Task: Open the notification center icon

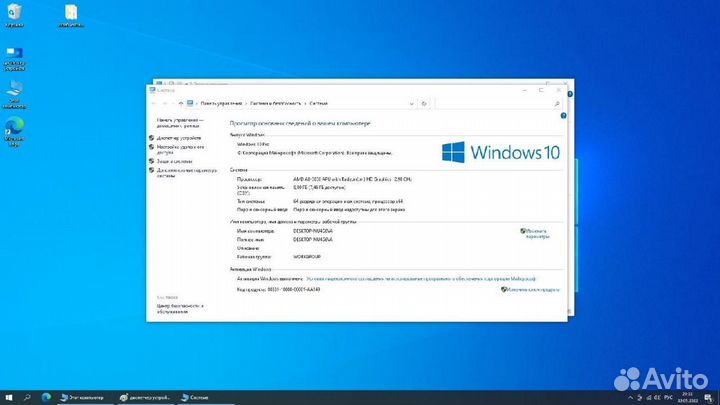Action: pos(709,398)
